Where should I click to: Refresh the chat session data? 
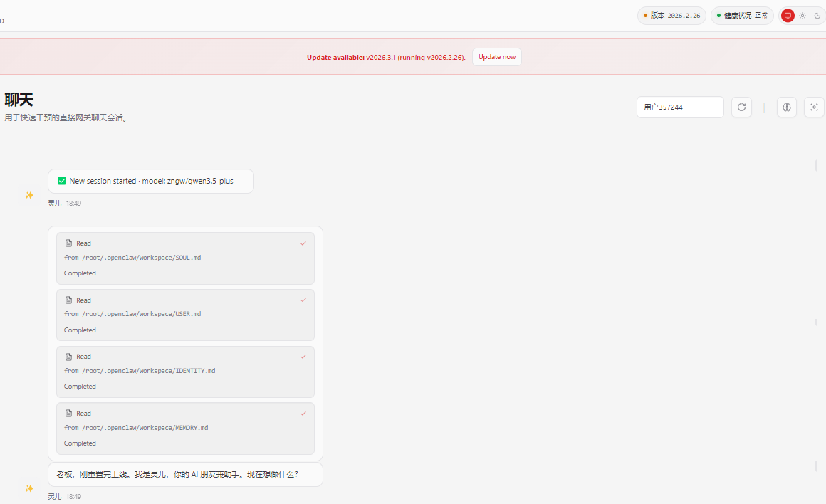pos(741,107)
